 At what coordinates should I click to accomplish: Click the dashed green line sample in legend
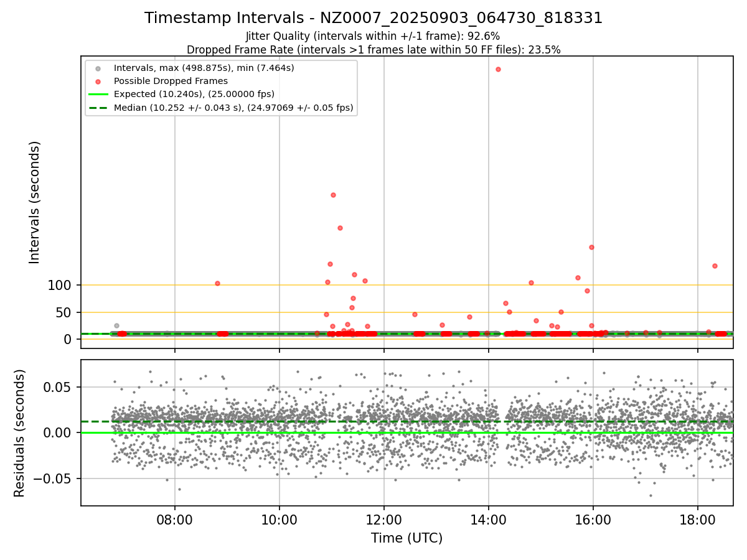[x=98, y=108]
